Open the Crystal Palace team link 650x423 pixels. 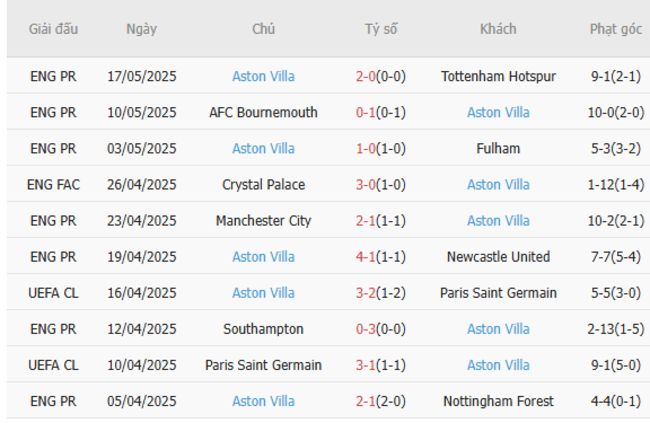click(263, 184)
